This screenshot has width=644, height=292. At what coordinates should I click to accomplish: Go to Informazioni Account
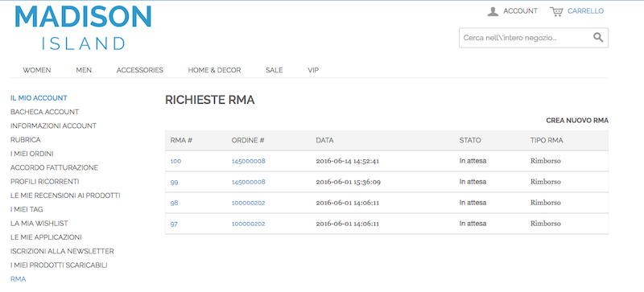click(53, 126)
